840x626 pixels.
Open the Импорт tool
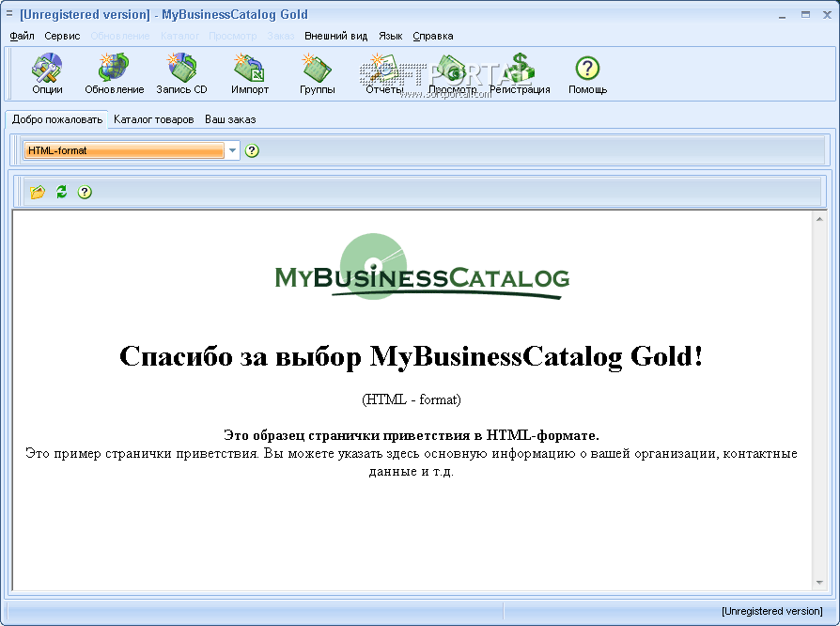250,74
